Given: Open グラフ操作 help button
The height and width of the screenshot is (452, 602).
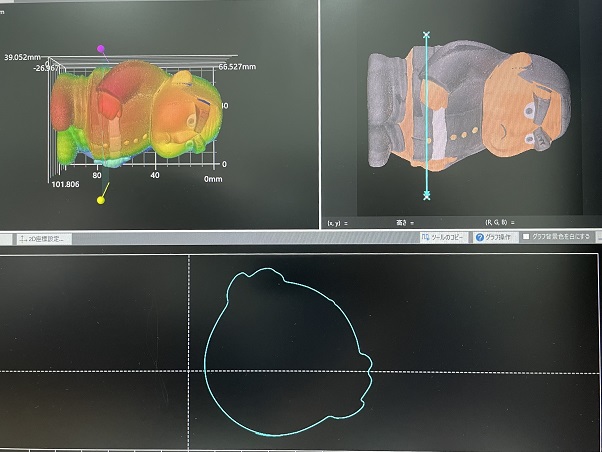Looking at the screenshot, I should pos(494,237).
